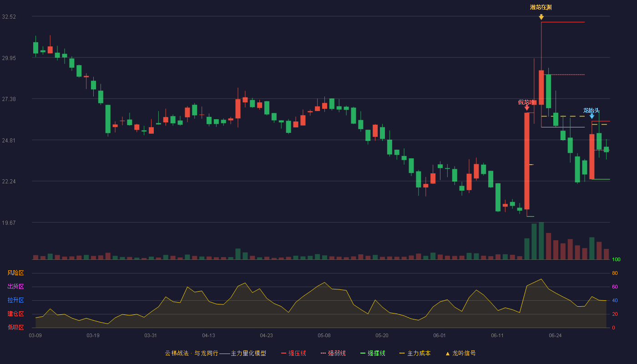Toggle the 强压线 legend entry
The height and width of the screenshot is (364, 637).
click(x=293, y=353)
